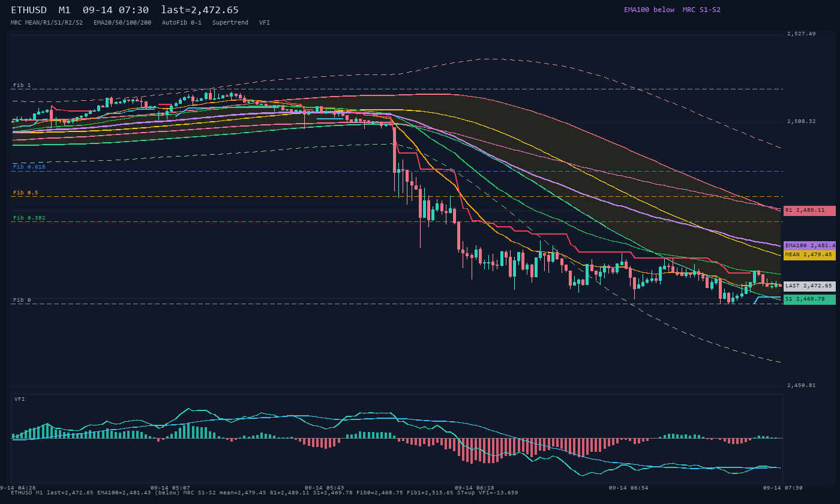This screenshot has height=504, width=840.
Task: Click the "Fib 1" level label
Action: pyautogui.click(x=22, y=85)
